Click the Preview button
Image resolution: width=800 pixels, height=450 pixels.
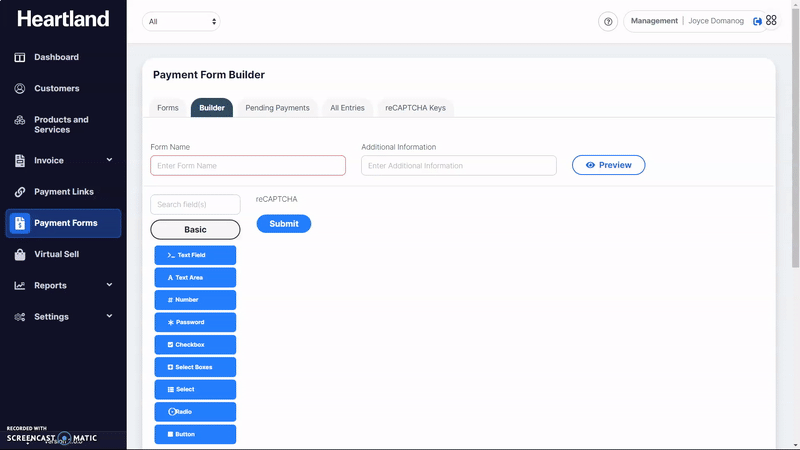point(608,165)
